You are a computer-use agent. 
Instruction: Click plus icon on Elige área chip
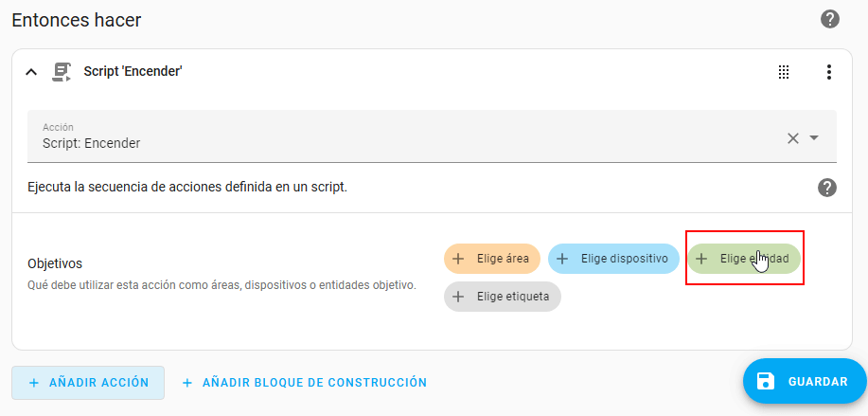pos(458,259)
